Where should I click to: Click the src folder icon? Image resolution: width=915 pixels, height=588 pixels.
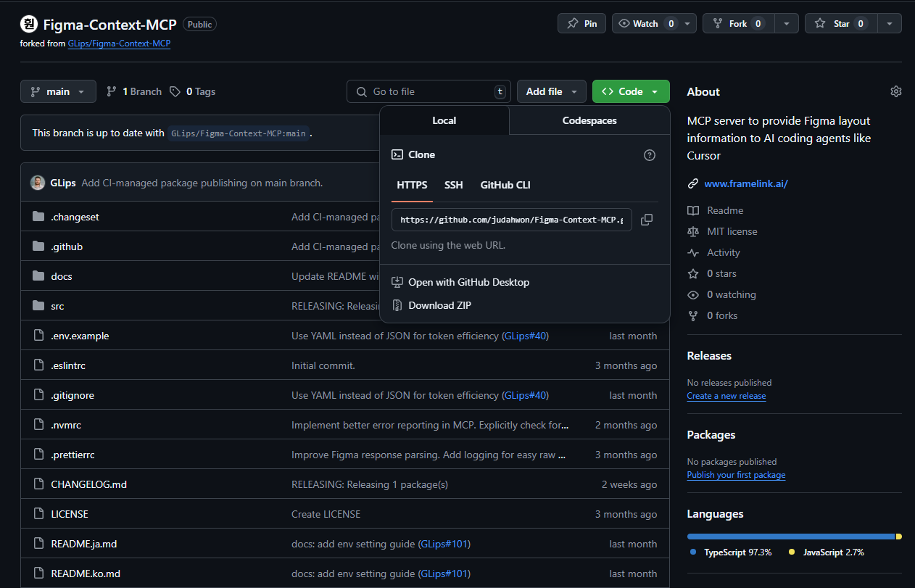(38, 306)
